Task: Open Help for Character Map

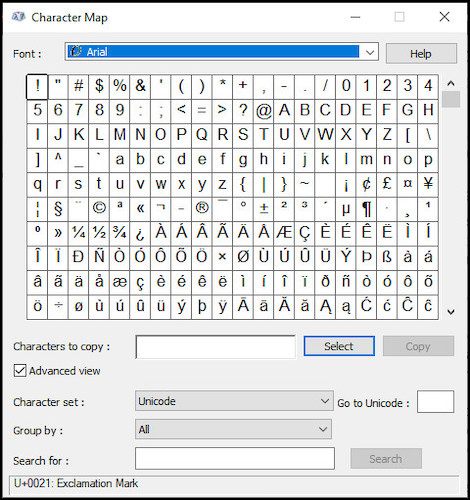Action: coord(421,53)
